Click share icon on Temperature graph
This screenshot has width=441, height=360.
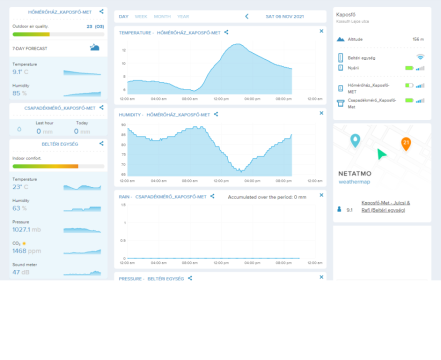pos(226,32)
